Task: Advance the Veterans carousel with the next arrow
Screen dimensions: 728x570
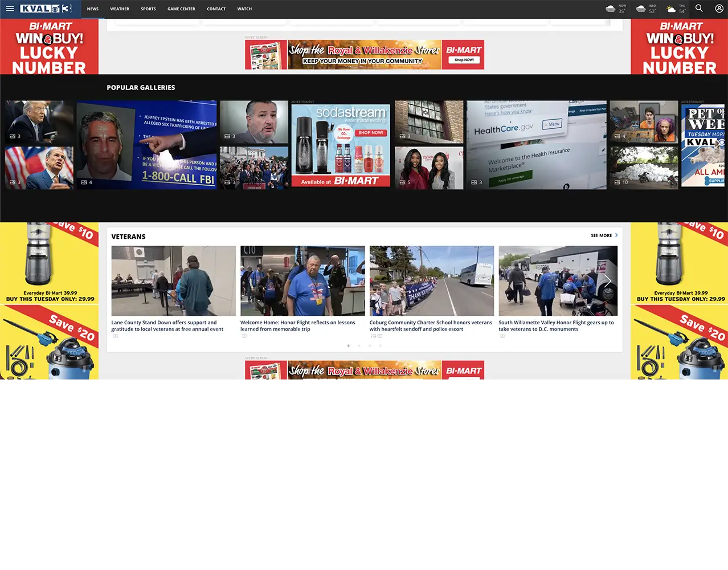Action: coord(607,280)
